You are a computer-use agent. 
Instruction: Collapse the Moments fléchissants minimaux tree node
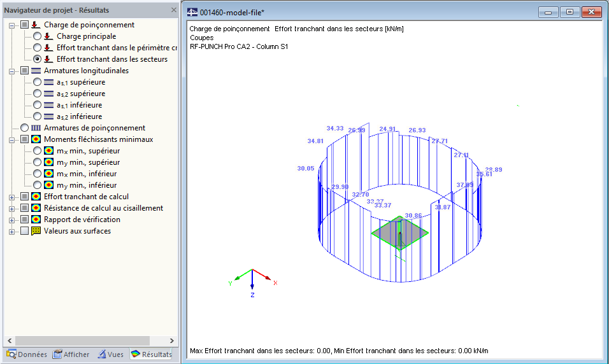coord(11,140)
